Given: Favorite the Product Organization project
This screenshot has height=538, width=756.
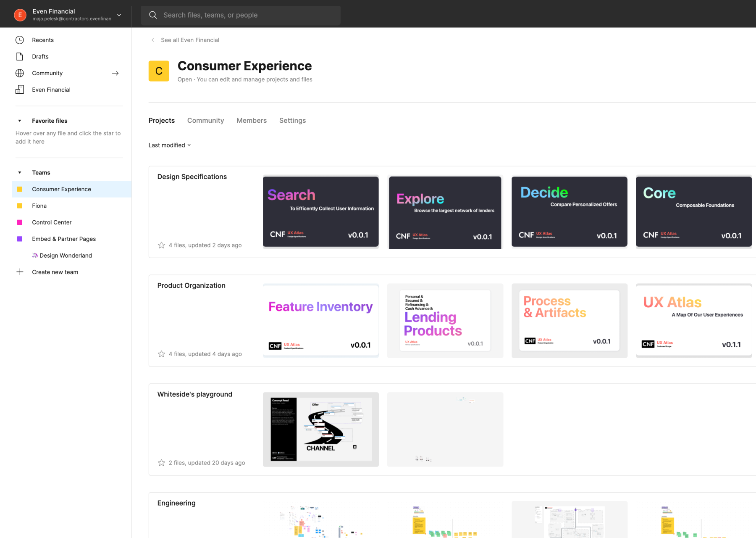Looking at the screenshot, I should (x=161, y=354).
